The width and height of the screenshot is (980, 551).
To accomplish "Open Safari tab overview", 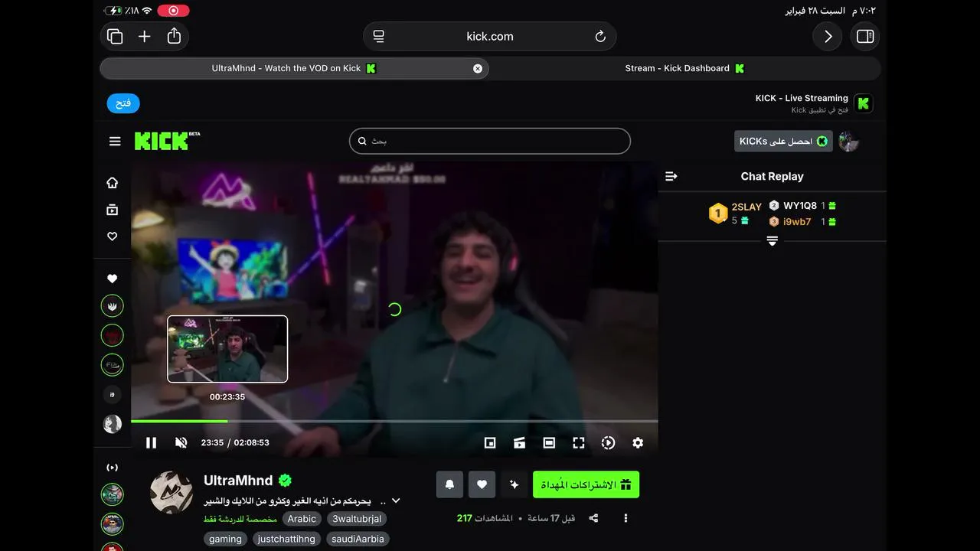I will tap(115, 36).
